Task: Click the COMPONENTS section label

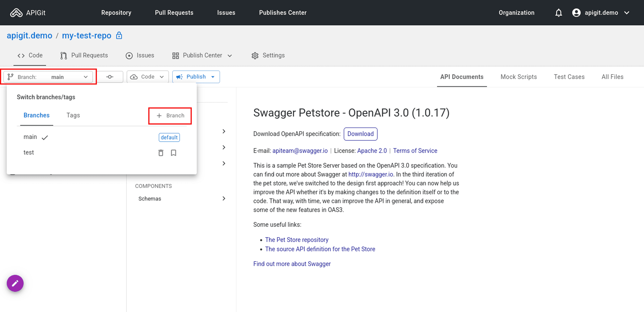Action: point(153,186)
